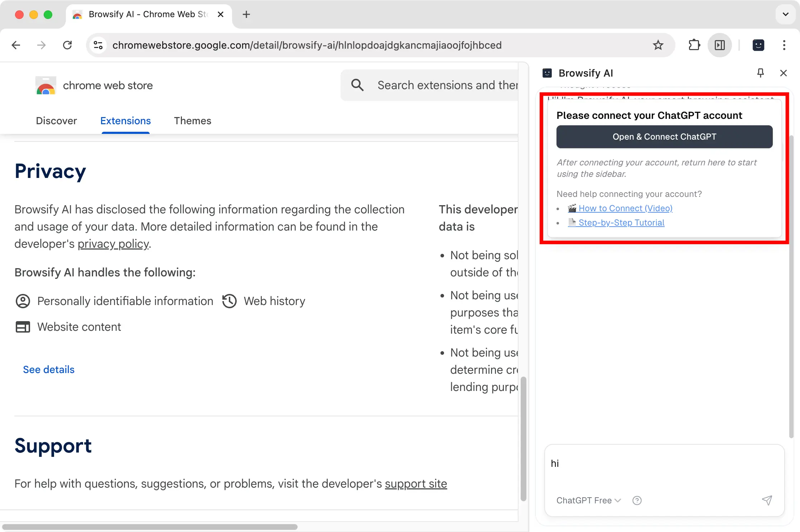Expand the tab search dropdown arrow
The image size is (800, 532).
click(786, 14)
